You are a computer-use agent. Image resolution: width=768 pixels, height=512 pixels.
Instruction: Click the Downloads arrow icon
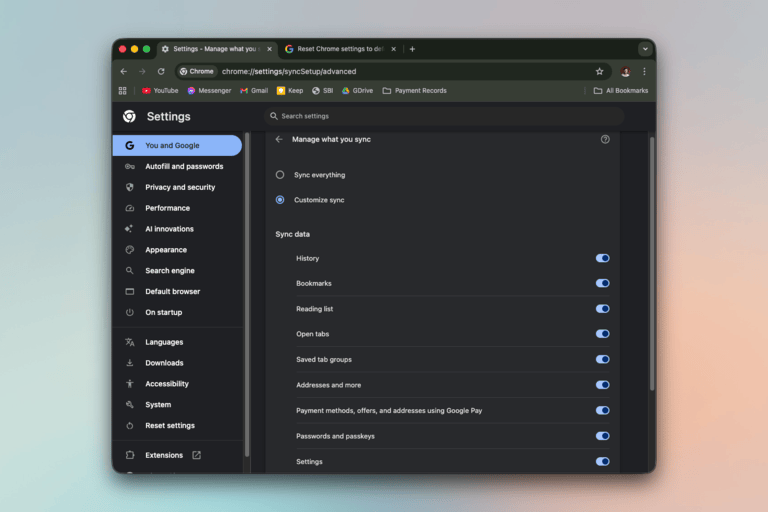(x=129, y=363)
